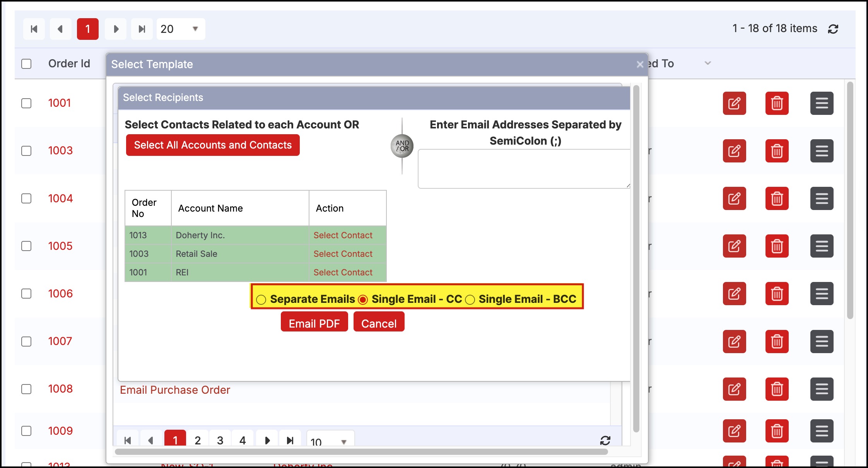Go to last page in main order grid
868x468 pixels.
tap(142, 29)
